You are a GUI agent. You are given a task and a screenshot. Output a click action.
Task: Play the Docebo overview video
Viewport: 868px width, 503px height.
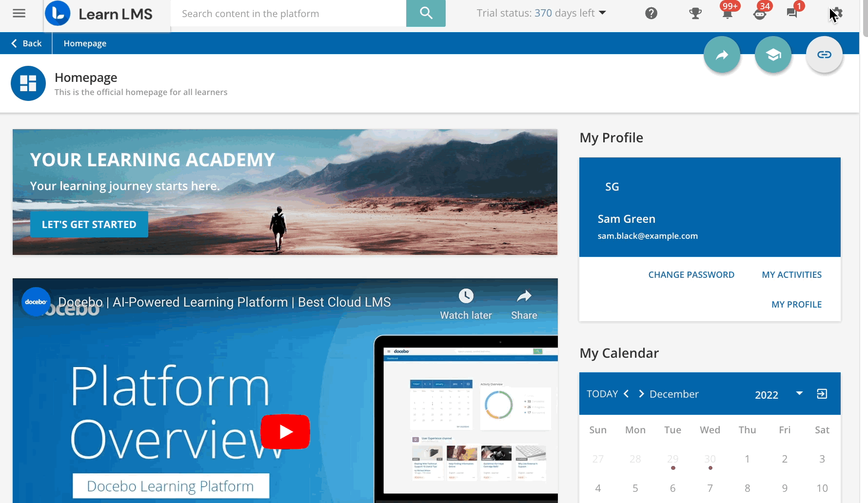click(285, 431)
